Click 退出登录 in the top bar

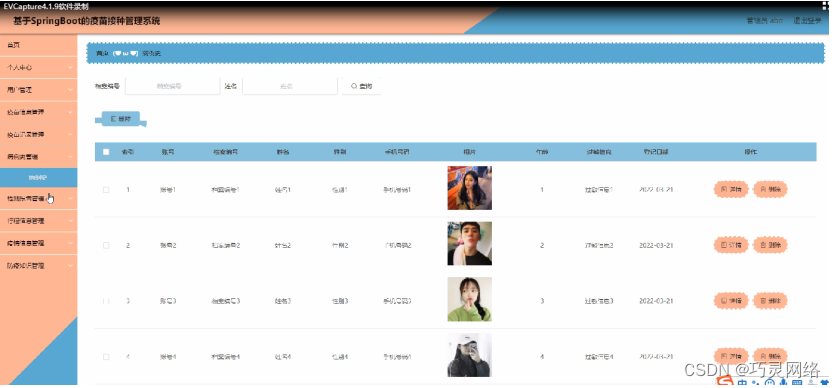pos(807,21)
